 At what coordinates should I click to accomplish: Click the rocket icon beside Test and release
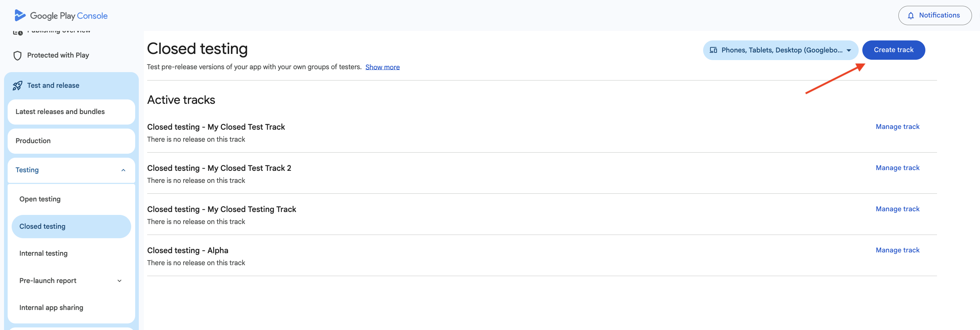tap(17, 86)
